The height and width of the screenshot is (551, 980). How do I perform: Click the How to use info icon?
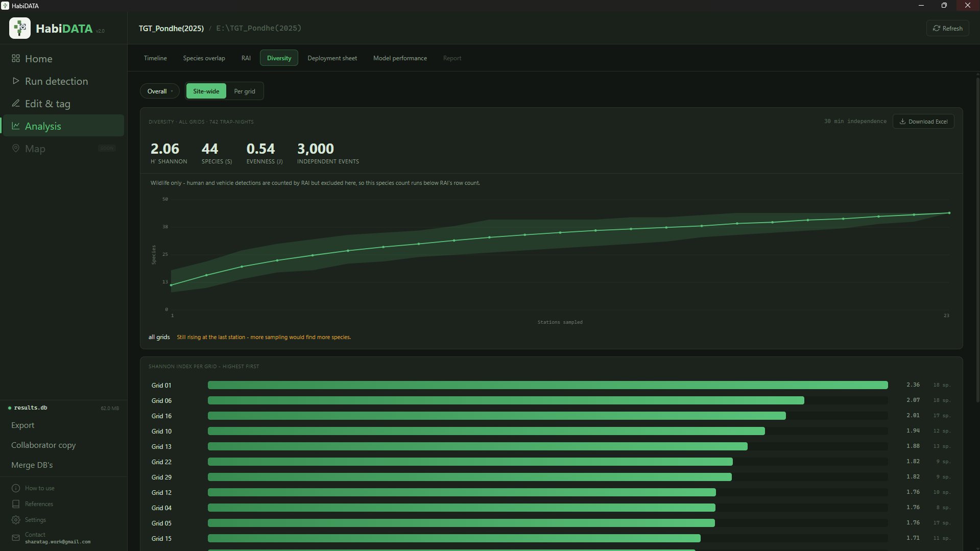click(x=16, y=488)
